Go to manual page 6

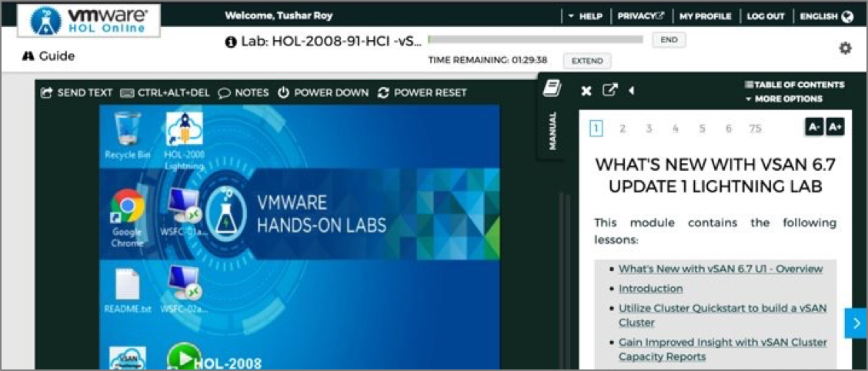click(729, 129)
